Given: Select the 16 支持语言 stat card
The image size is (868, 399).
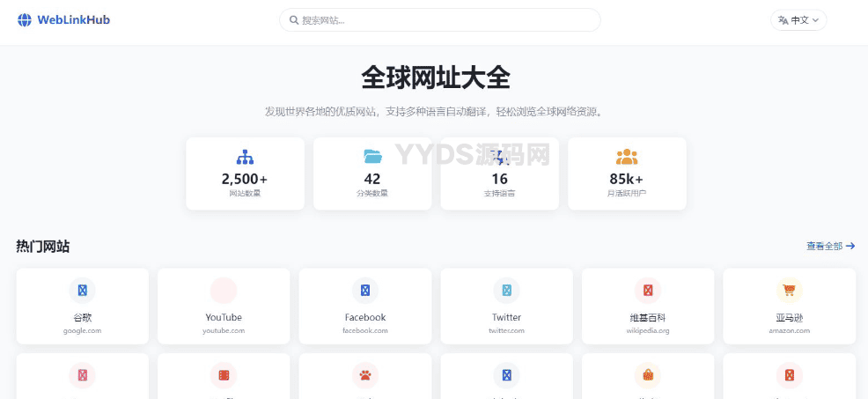Looking at the screenshot, I should point(499,174).
